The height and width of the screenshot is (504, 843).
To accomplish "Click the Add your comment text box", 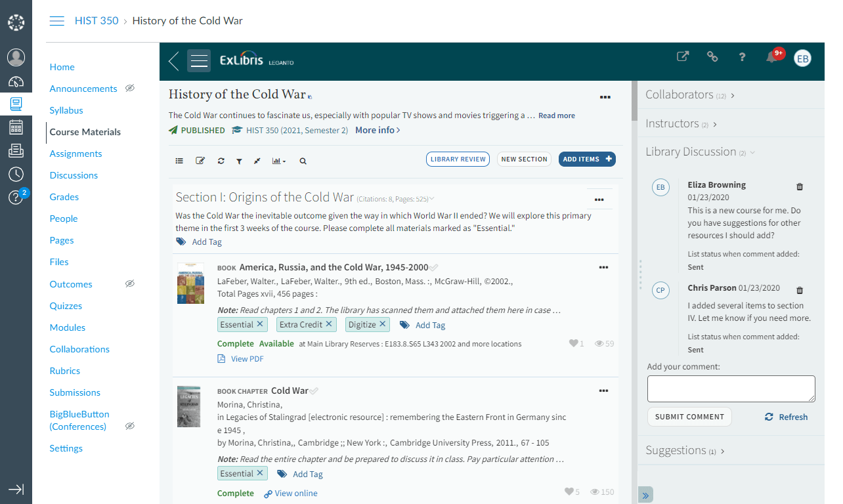I will (x=731, y=388).
